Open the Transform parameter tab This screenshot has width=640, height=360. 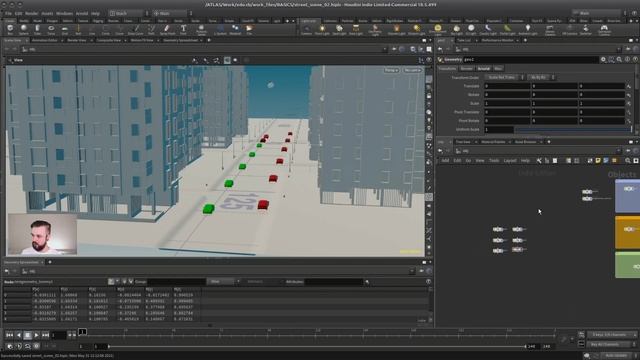[x=447, y=69]
